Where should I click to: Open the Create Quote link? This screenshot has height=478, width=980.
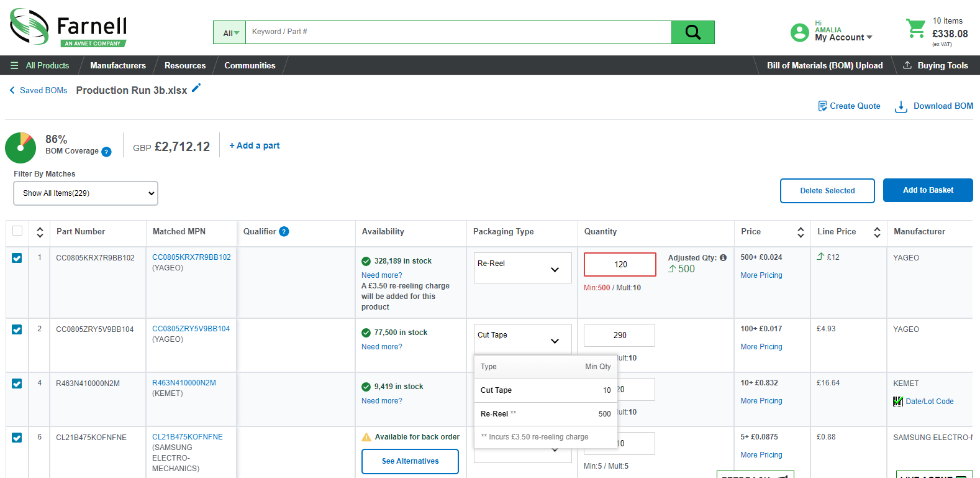[x=855, y=106]
